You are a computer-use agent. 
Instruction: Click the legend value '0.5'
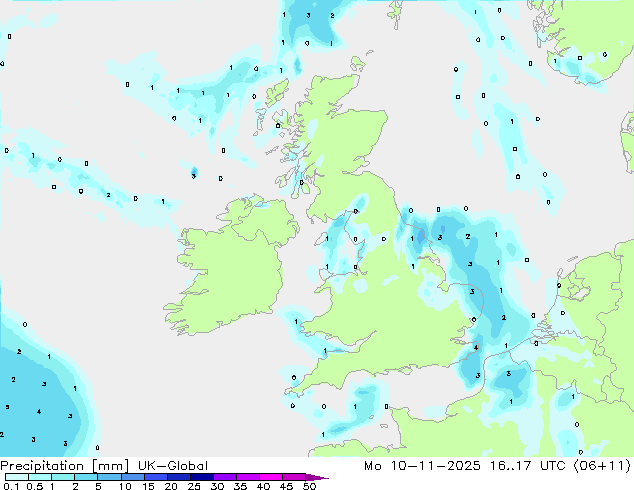[x=35, y=486]
